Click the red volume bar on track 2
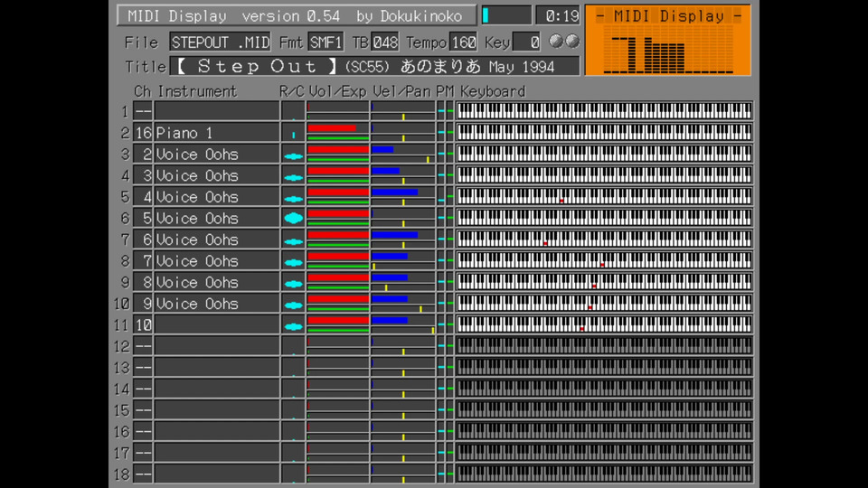 pyautogui.click(x=332, y=128)
